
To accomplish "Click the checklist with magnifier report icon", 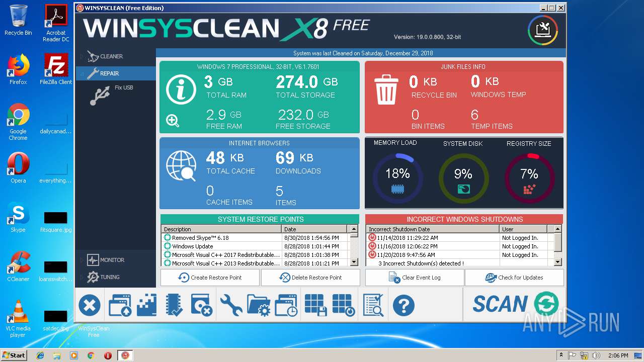I will [373, 305].
